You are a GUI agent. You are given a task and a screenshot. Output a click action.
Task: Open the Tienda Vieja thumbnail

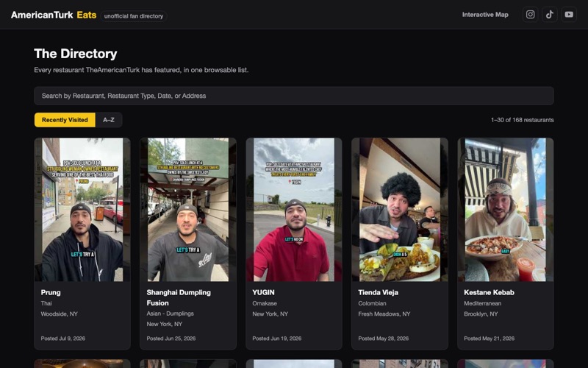pyautogui.click(x=399, y=210)
